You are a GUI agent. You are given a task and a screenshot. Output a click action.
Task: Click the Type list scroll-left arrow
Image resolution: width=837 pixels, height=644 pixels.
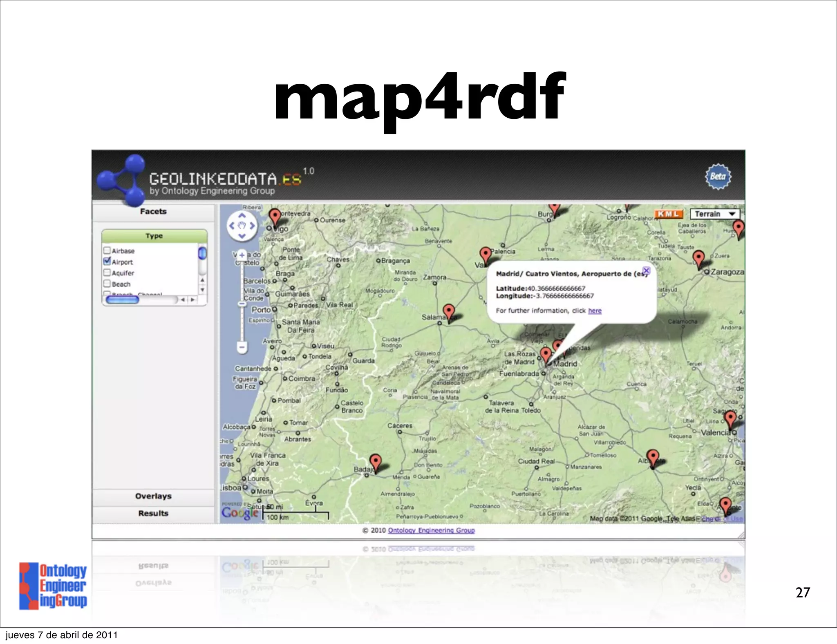(x=183, y=300)
